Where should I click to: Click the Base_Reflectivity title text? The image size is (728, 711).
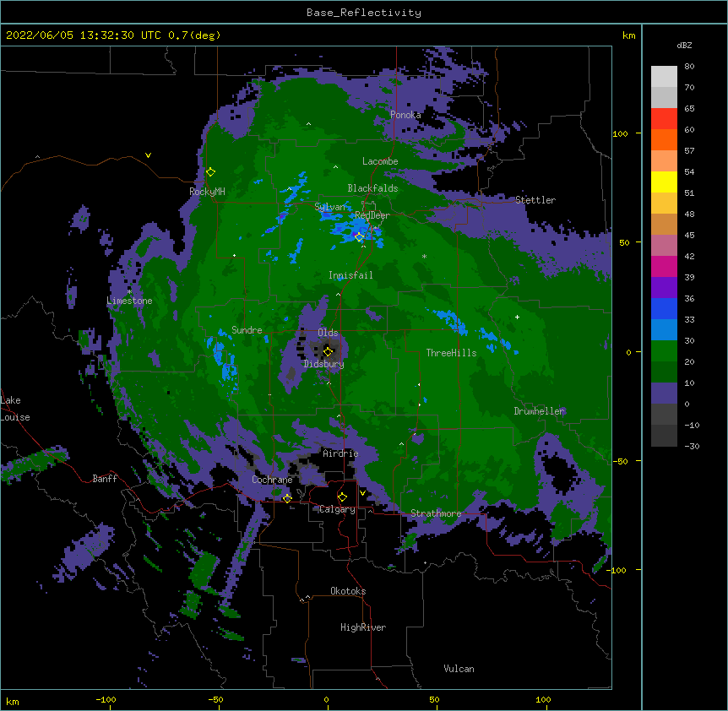click(364, 13)
